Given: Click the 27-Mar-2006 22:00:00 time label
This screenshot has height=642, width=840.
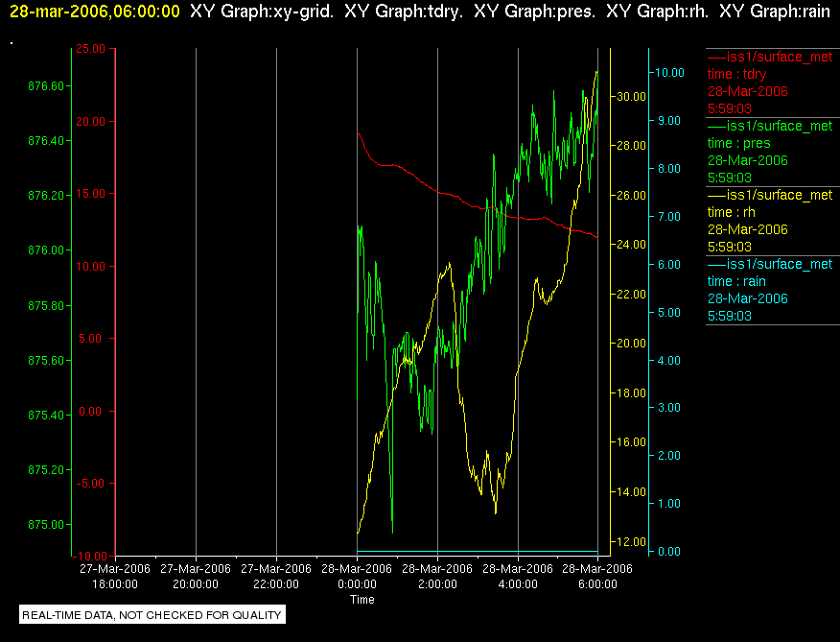Looking at the screenshot, I should pyautogui.click(x=276, y=576).
